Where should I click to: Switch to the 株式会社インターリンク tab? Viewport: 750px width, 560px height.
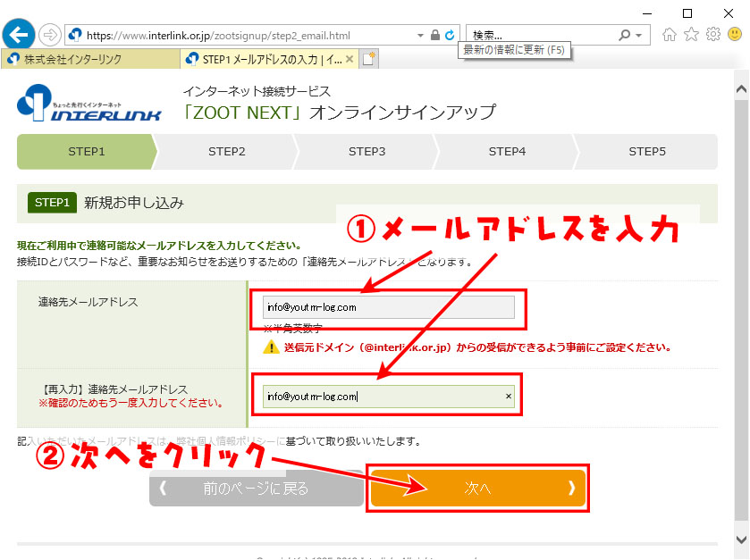click(91, 59)
